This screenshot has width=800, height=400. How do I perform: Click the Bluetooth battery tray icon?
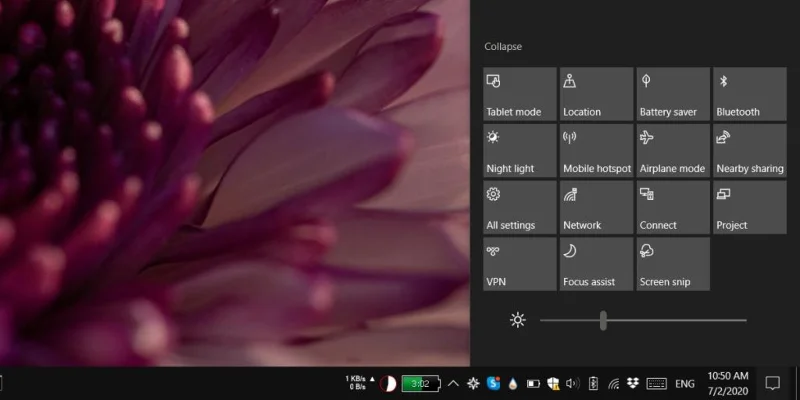(593, 384)
